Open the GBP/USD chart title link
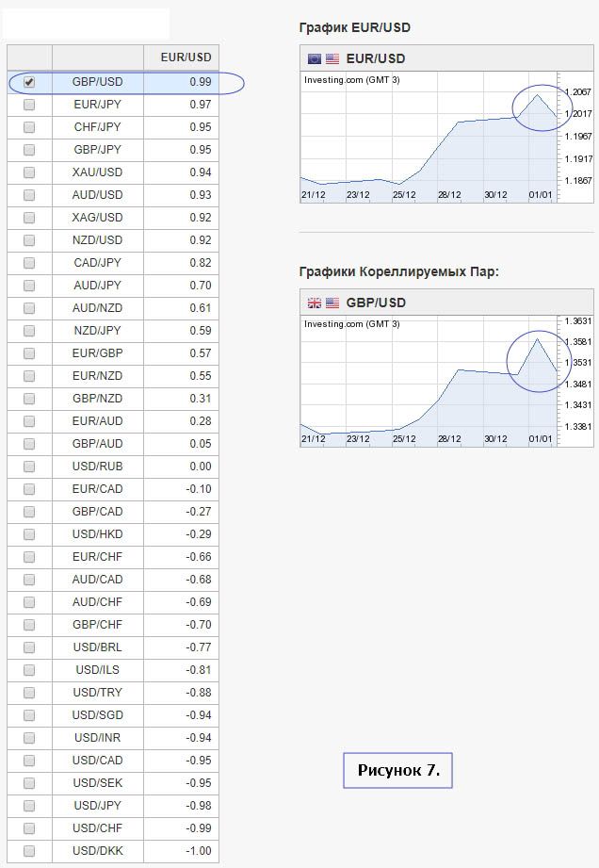This screenshot has height=868, width=599. coord(376,303)
